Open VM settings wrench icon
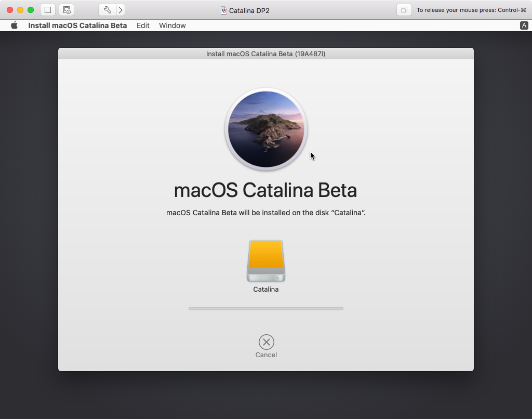The height and width of the screenshot is (419, 532). point(108,10)
